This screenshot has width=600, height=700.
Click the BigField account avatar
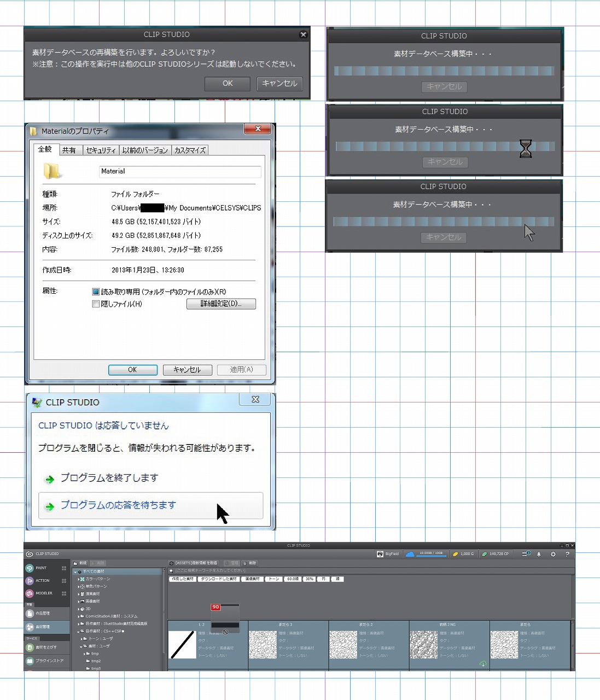[x=380, y=554]
